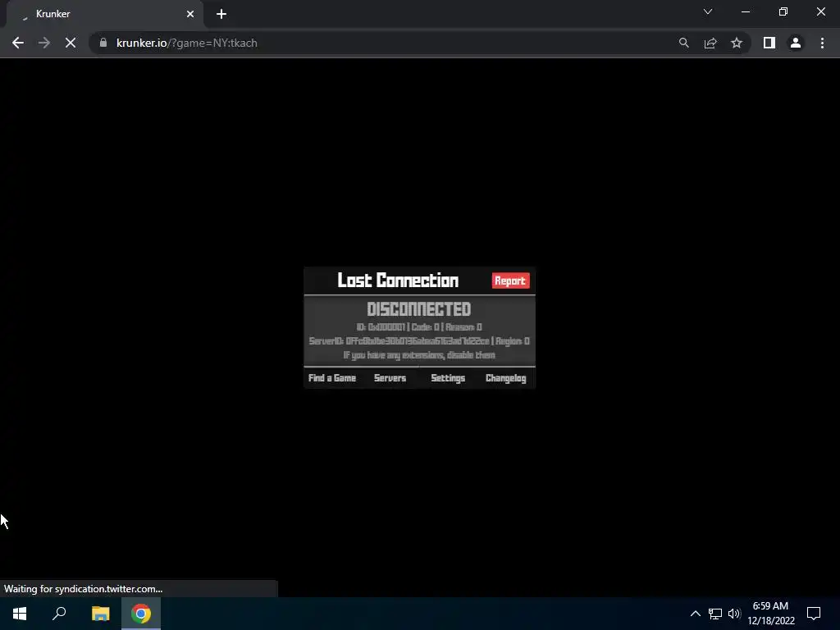Open volume control speaker icon
Screen dimensions: 840x630
tap(734, 614)
